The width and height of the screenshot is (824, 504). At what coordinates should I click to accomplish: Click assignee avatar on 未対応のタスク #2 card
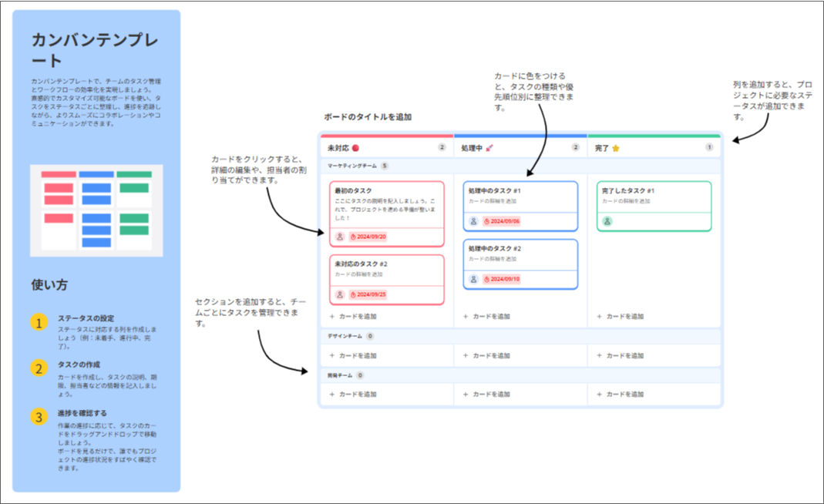tap(340, 294)
